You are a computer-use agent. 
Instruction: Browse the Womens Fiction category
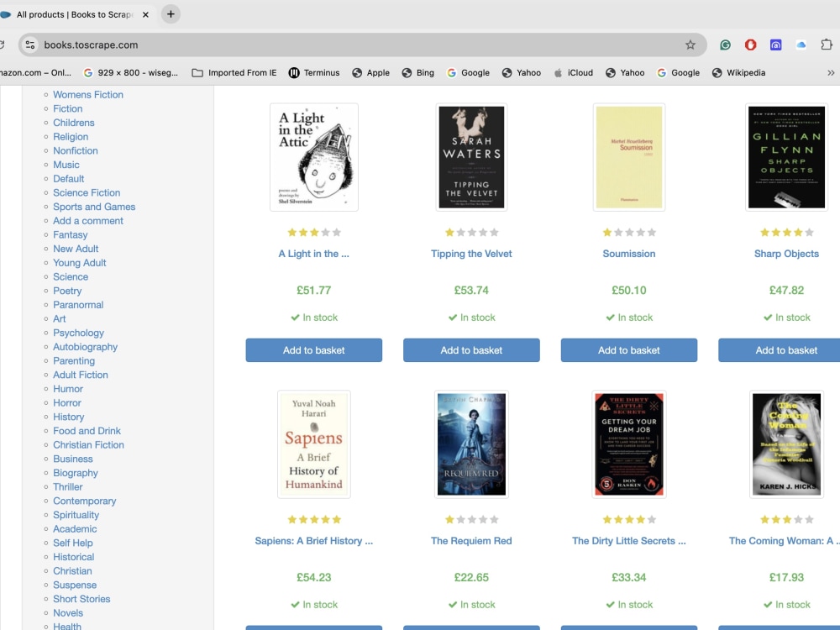point(88,95)
